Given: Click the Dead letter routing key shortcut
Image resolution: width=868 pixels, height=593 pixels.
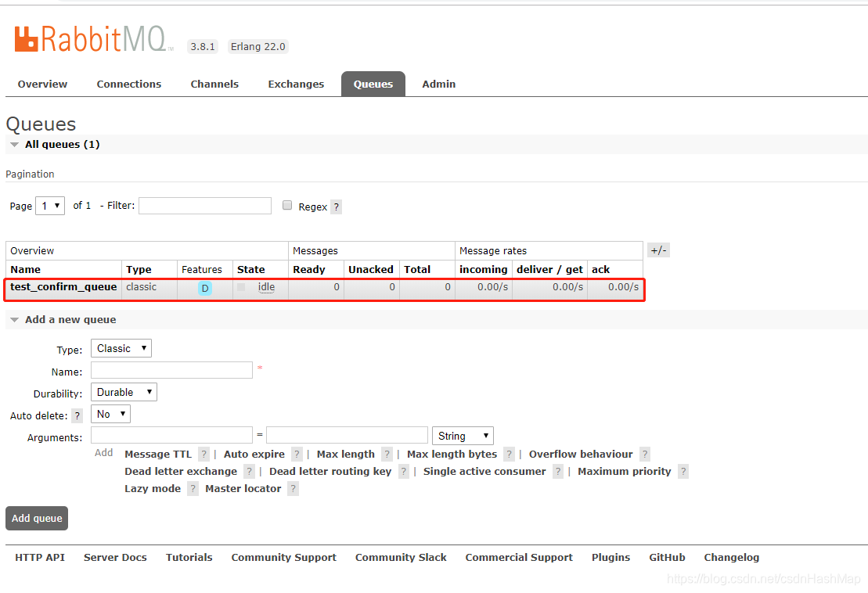Looking at the screenshot, I should [330, 471].
